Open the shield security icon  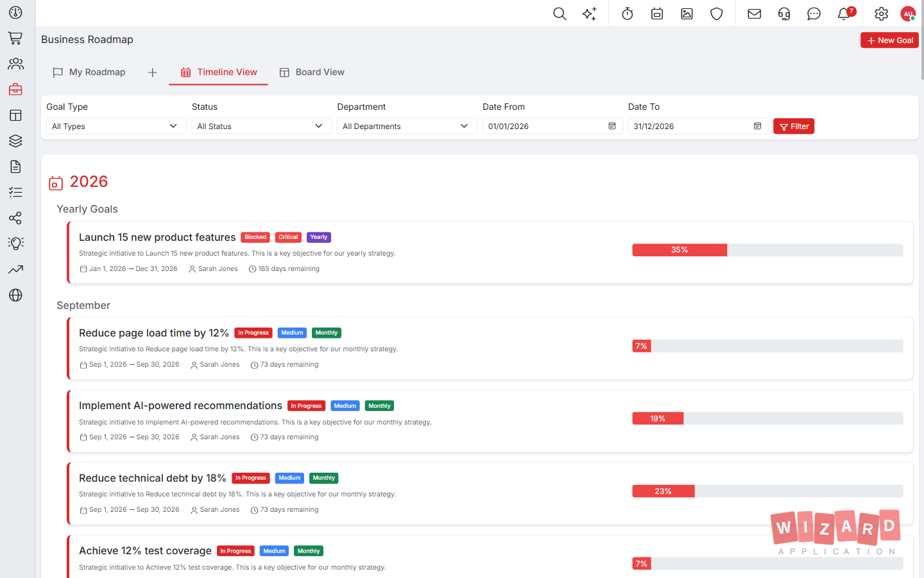point(717,13)
